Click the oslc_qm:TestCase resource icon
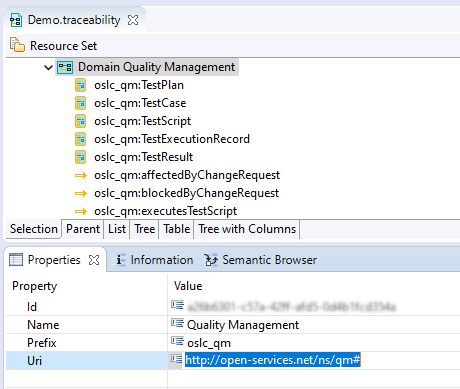 coord(80,103)
